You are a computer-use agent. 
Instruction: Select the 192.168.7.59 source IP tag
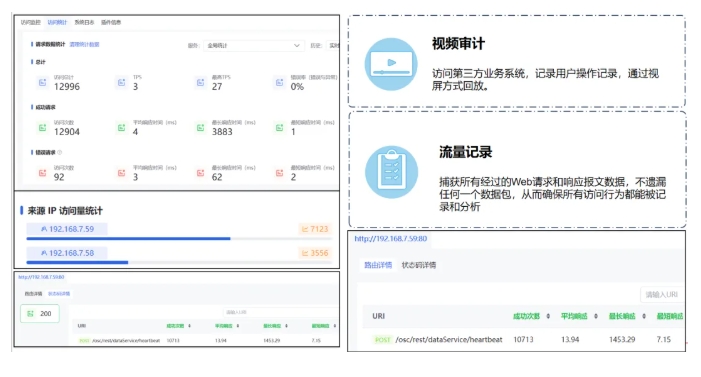pos(67,229)
